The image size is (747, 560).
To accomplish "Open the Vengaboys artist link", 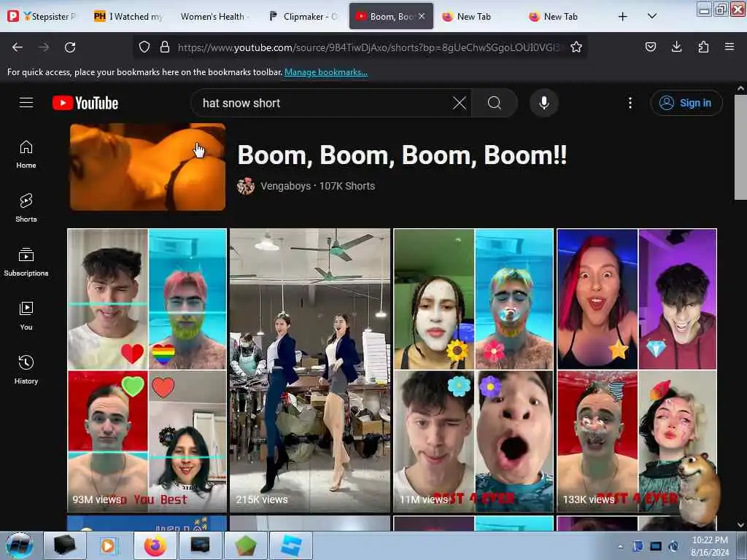I will [285, 186].
